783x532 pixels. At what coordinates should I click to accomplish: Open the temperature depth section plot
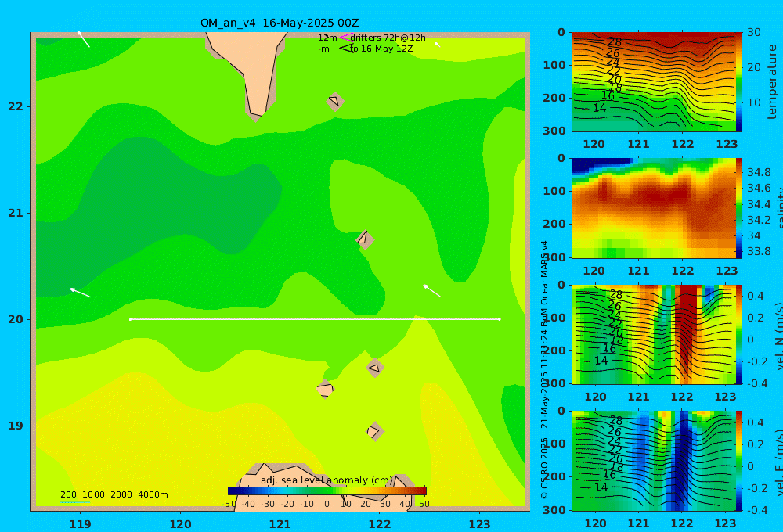click(x=653, y=82)
